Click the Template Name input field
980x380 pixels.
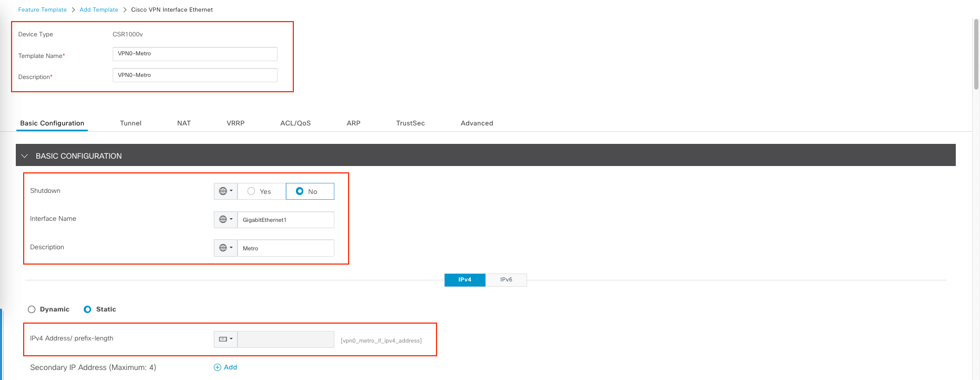(195, 54)
